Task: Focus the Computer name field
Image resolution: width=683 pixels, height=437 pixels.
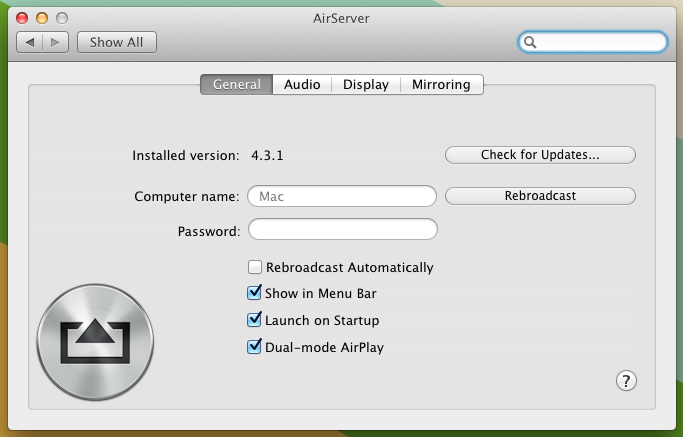Action: [x=342, y=196]
